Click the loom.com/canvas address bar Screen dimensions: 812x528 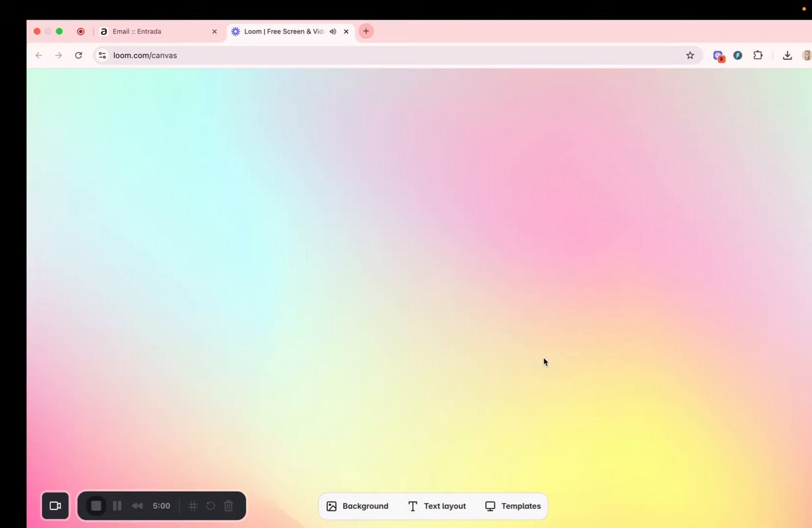398,55
